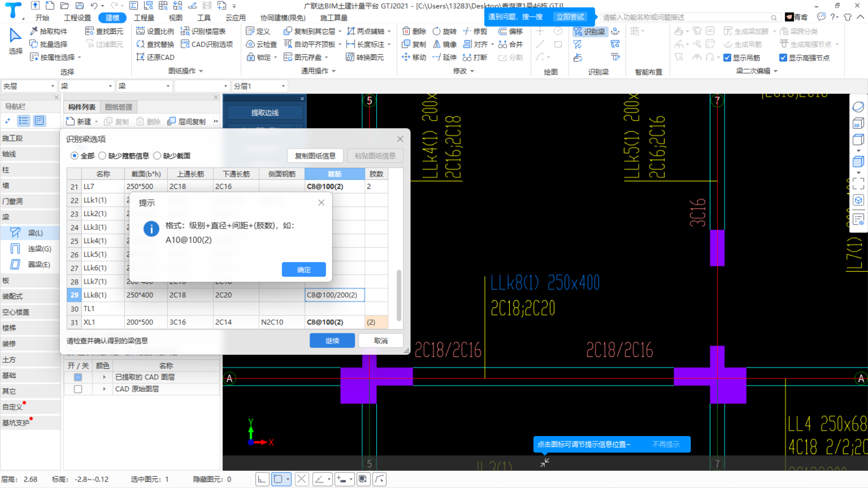Expand the 已提取的 CAD 图层 tree arrow
868x488 pixels.
104,377
